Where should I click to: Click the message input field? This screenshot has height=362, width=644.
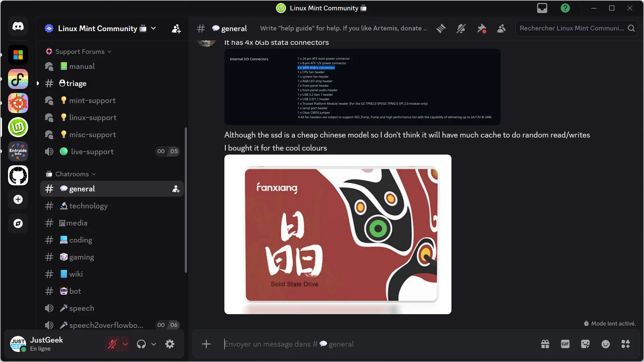[x=368, y=344]
